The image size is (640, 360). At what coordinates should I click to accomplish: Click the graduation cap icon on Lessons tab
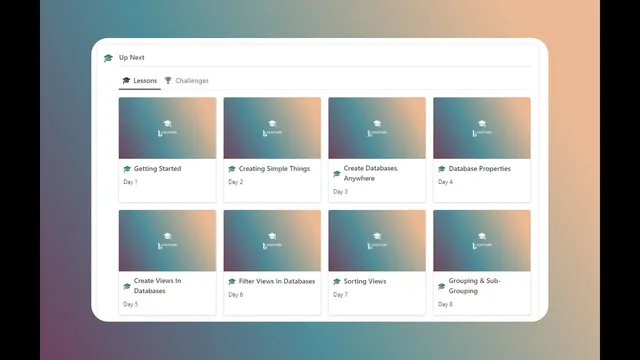(127, 80)
